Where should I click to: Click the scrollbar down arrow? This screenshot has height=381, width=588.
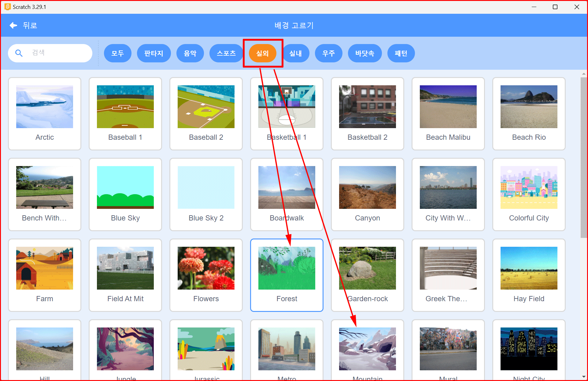click(x=584, y=377)
